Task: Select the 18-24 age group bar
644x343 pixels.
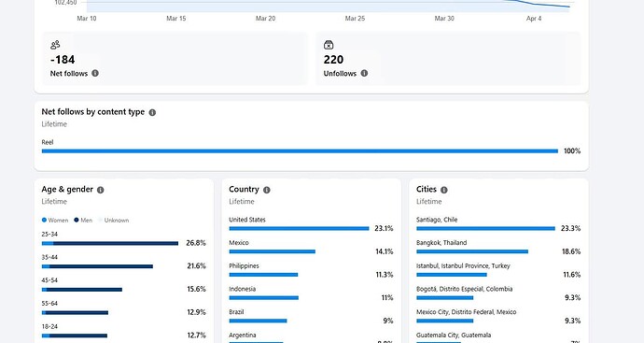Action: click(75, 336)
